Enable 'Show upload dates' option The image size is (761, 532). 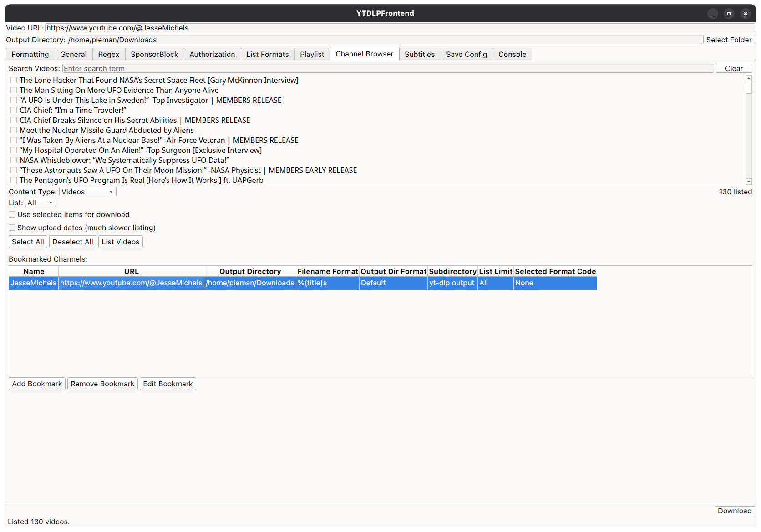click(x=12, y=228)
